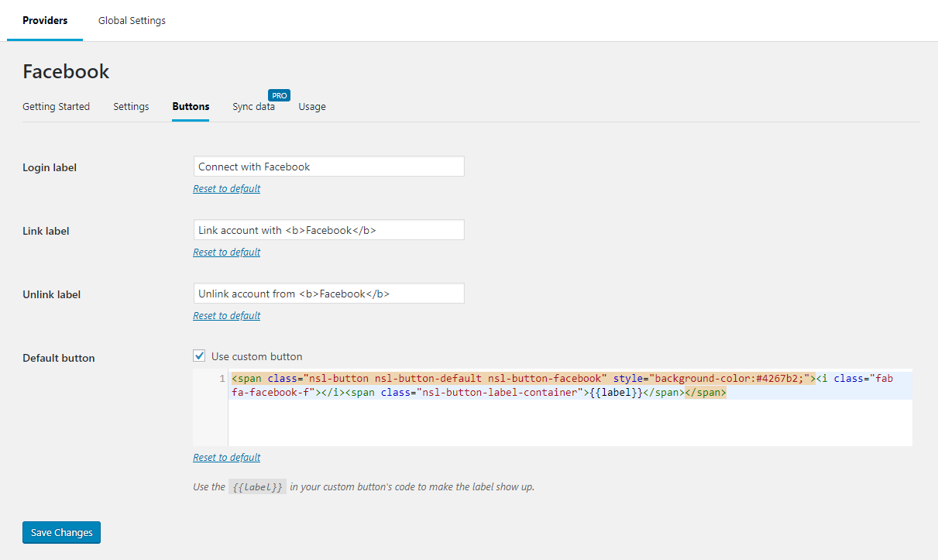
Task: Open the Global Settings tab
Action: pos(132,21)
